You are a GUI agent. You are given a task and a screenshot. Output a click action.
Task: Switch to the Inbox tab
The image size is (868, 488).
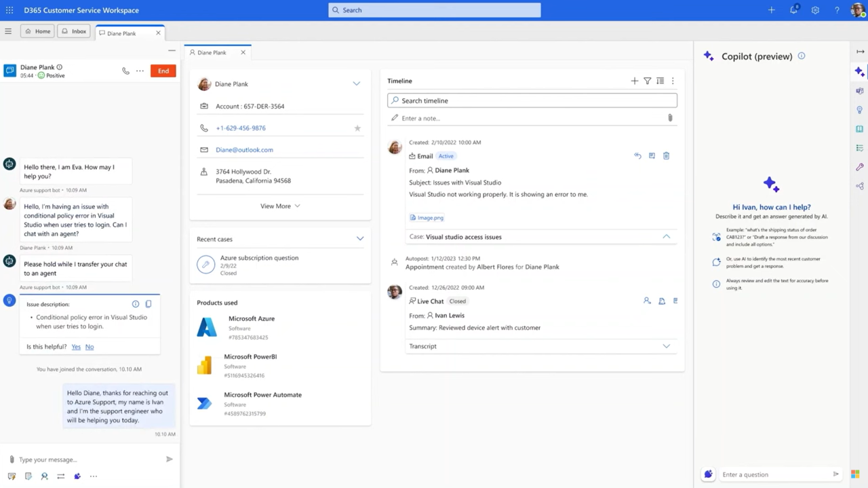pyautogui.click(x=74, y=31)
